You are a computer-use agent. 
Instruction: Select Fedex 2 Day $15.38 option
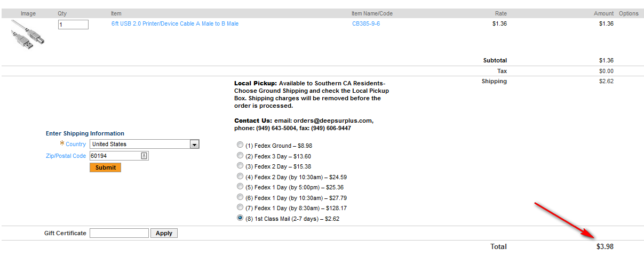pyautogui.click(x=240, y=166)
